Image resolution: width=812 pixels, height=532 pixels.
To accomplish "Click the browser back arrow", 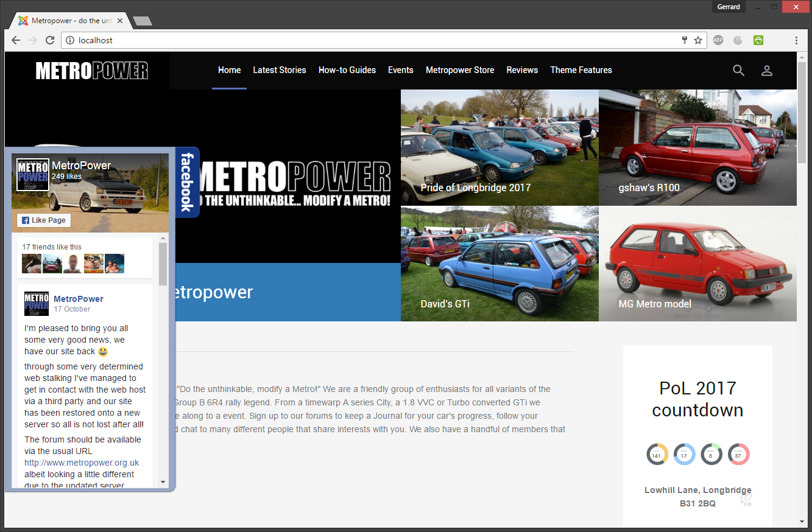I will [x=16, y=40].
